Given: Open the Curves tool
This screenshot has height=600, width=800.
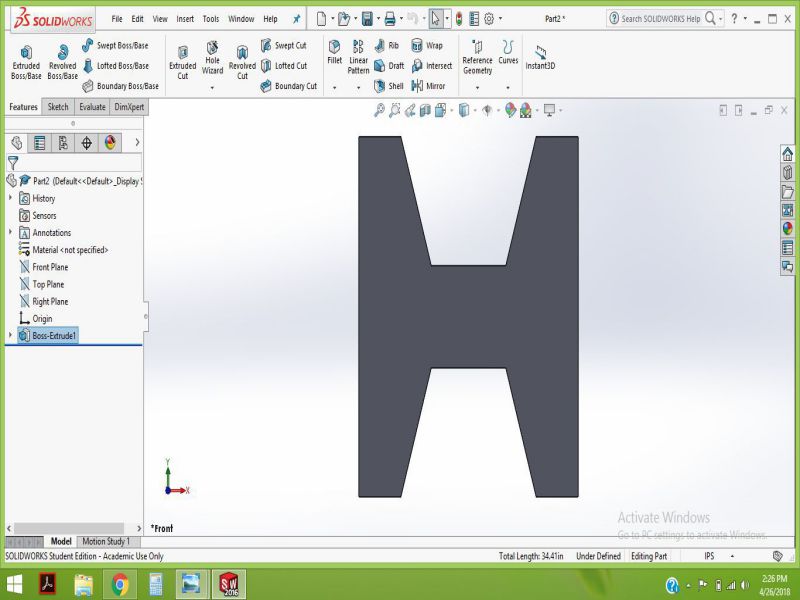Looking at the screenshot, I should [x=508, y=53].
